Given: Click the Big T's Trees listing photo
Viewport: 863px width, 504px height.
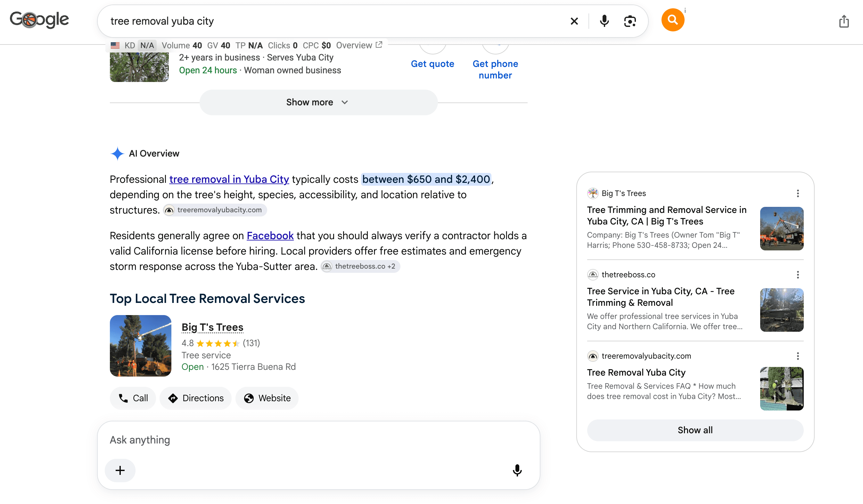Looking at the screenshot, I should click(140, 346).
